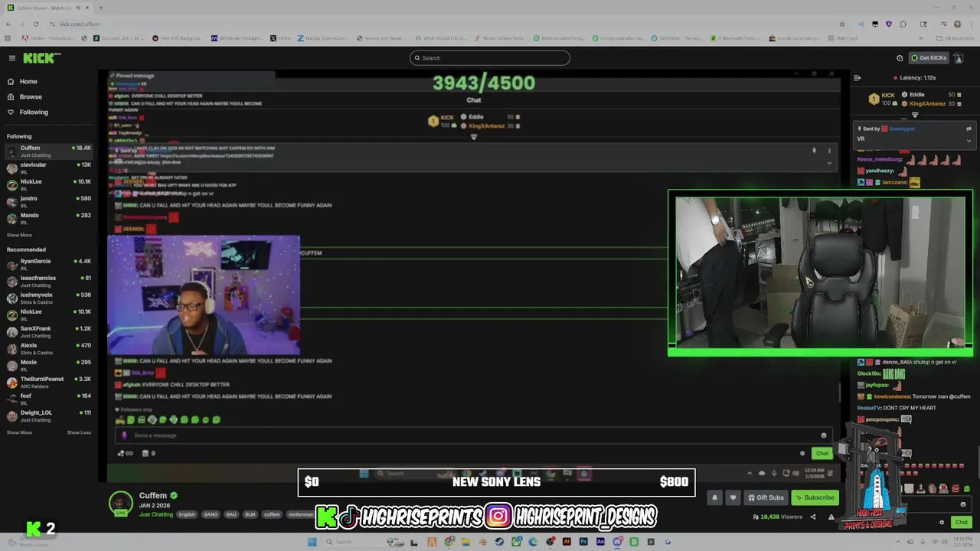Open Moxie recommended channel
980x551 pixels.
48,365
